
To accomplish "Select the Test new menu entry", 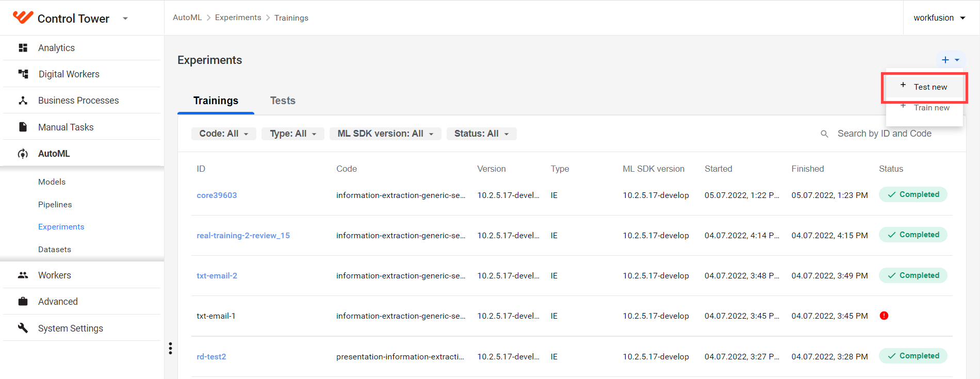I will click(x=924, y=87).
